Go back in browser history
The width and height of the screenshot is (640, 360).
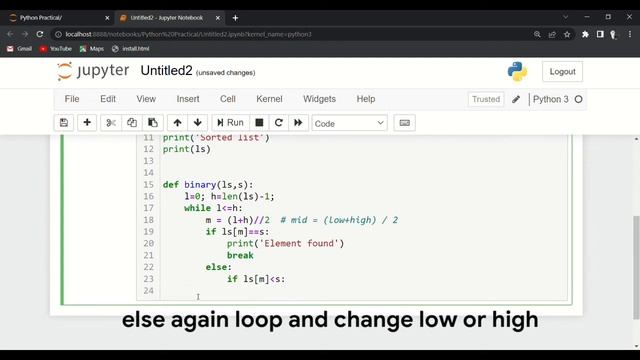[x=10, y=34]
